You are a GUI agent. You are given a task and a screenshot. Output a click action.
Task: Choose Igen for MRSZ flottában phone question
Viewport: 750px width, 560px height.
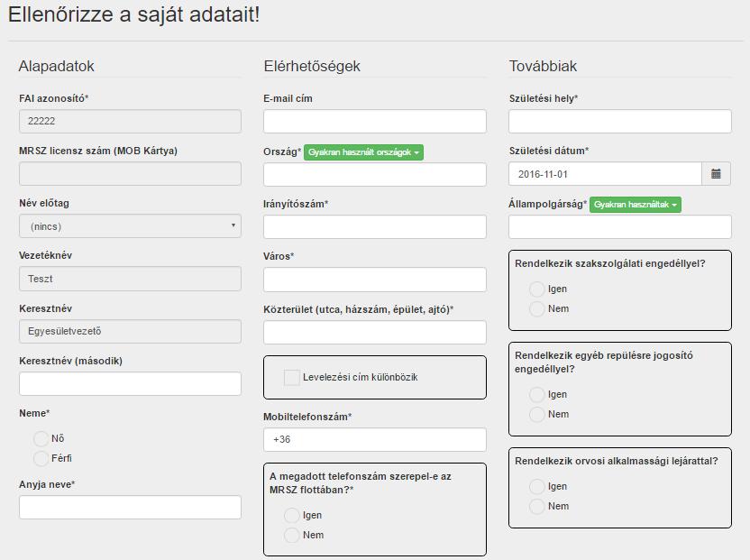(x=292, y=516)
